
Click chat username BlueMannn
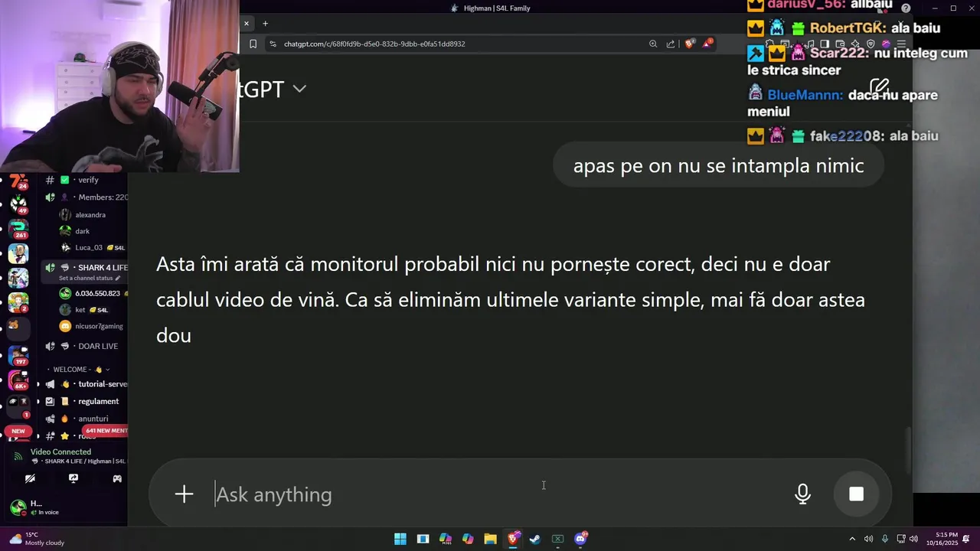point(804,95)
